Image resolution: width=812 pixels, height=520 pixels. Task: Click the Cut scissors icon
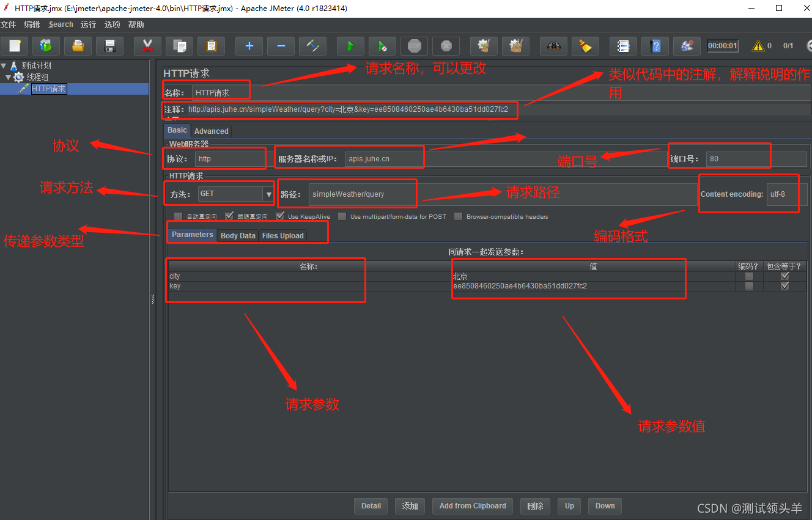(x=147, y=46)
